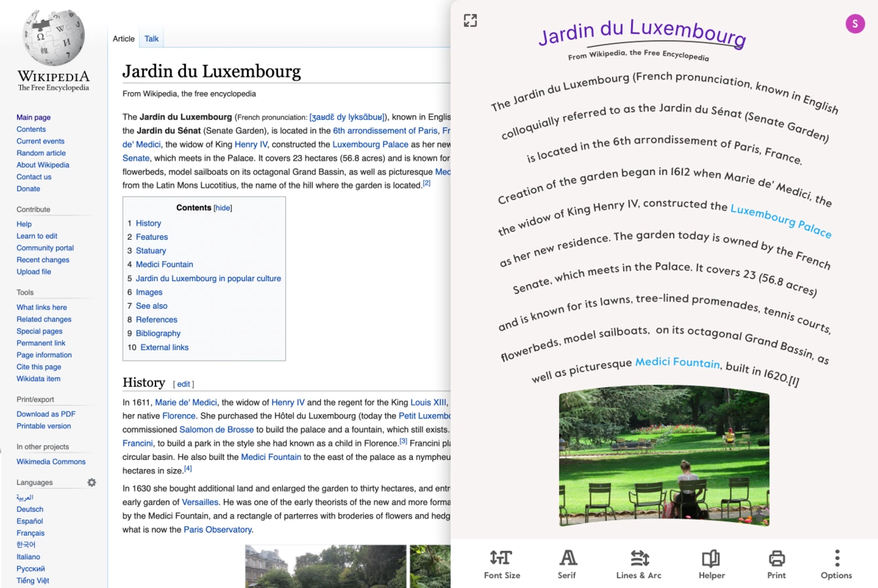Open the purple S profile avatar

point(855,24)
